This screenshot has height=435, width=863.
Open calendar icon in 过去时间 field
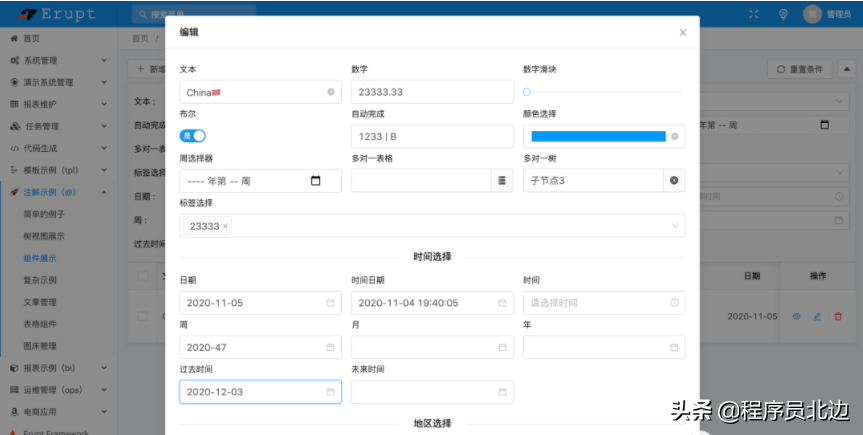(330, 392)
